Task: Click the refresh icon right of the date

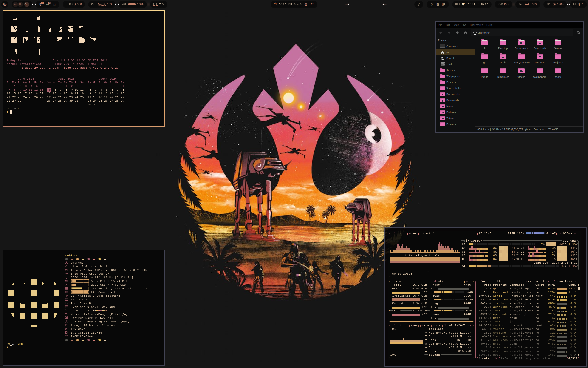Action: 312,4
